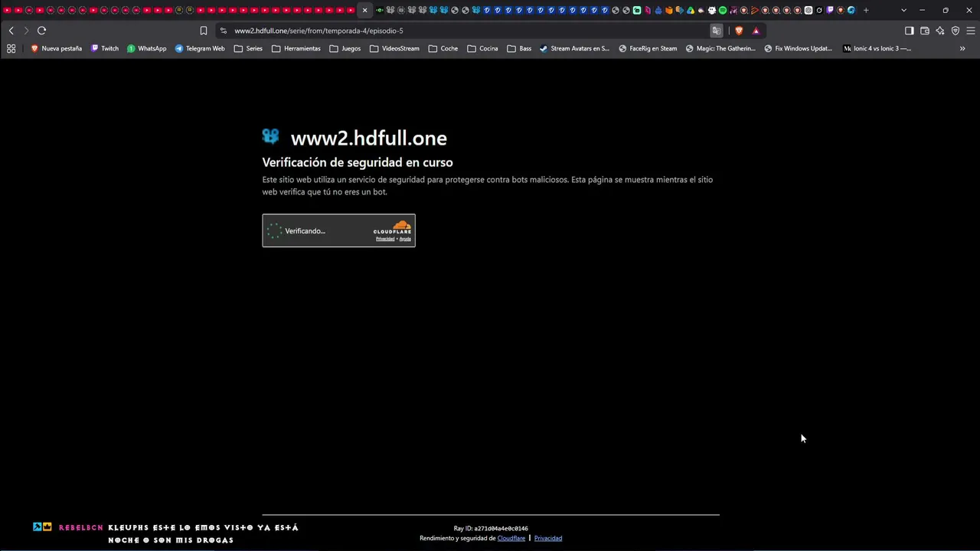The image size is (980, 551).
Task: Open the apps grid in bookmarks bar
Action: point(11,48)
